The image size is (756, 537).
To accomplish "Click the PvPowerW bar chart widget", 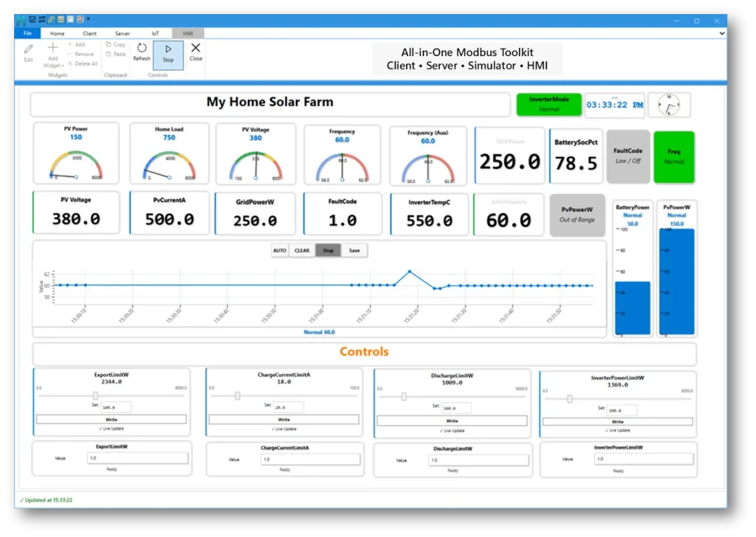I will click(677, 268).
